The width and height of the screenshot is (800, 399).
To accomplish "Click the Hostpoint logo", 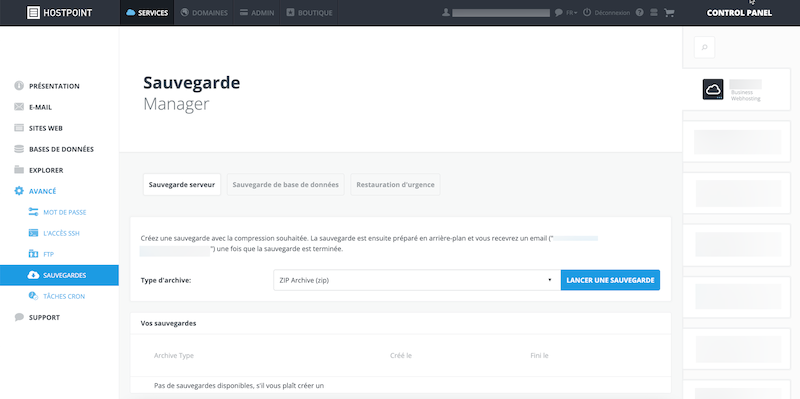I will coord(59,13).
